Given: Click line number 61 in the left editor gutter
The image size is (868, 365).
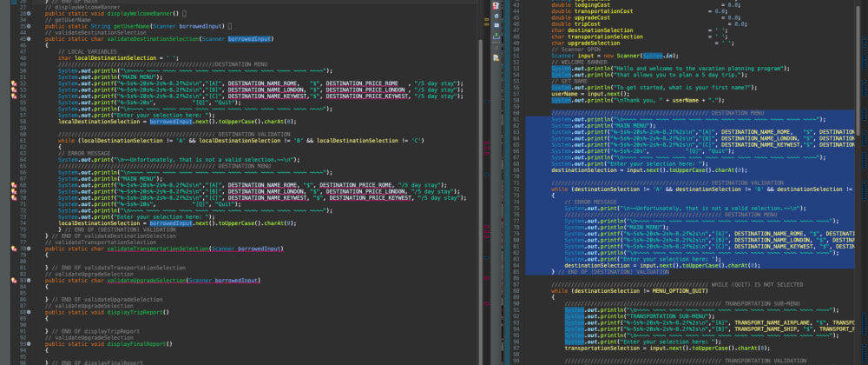Looking at the screenshot, I should pyautogui.click(x=23, y=141).
